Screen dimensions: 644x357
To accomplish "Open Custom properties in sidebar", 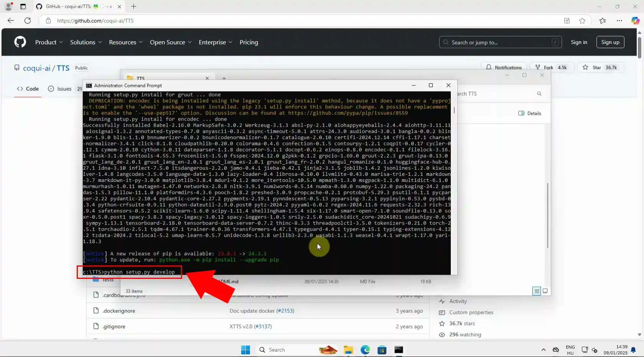I will point(471,313).
